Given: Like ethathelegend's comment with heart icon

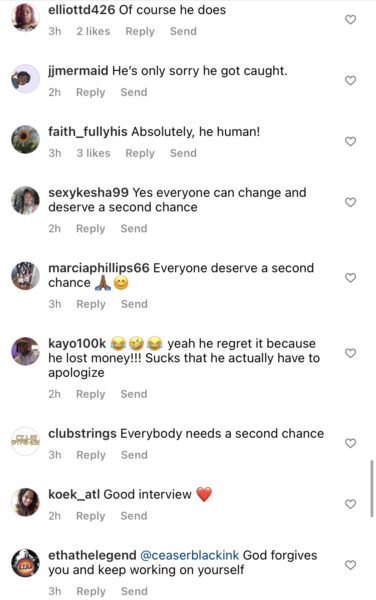Looking at the screenshot, I should [x=350, y=565].
